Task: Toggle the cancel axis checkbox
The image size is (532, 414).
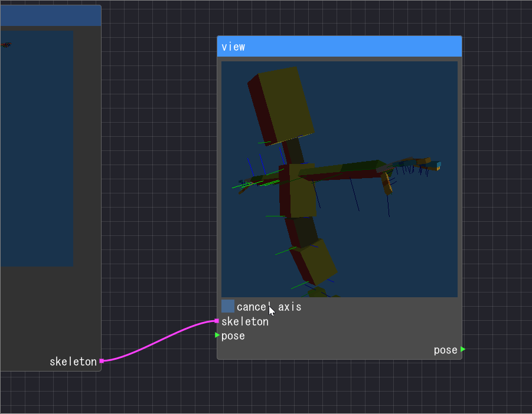Action: point(228,306)
